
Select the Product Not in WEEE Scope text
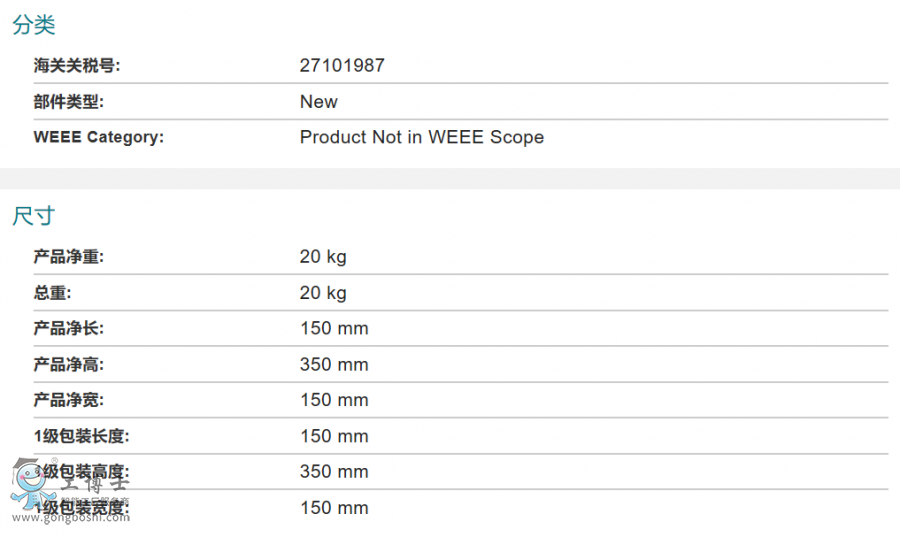(422, 138)
